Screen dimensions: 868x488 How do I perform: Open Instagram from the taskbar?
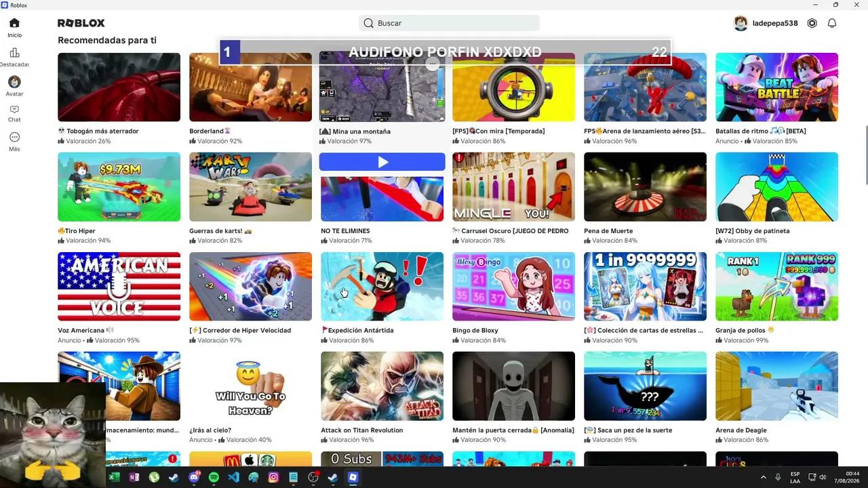coord(273,477)
